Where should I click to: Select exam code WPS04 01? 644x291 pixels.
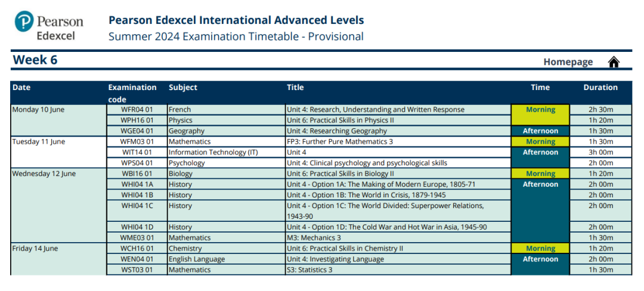[x=137, y=163]
